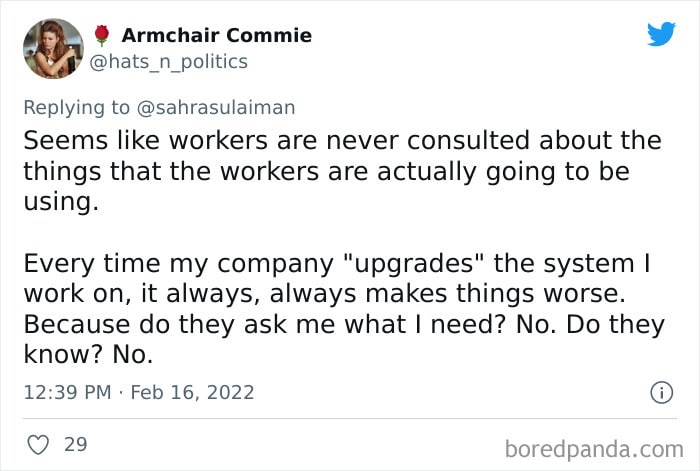The image size is (700, 471).
Task: Open the @hats_n_politics handle
Action: tap(168, 62)
